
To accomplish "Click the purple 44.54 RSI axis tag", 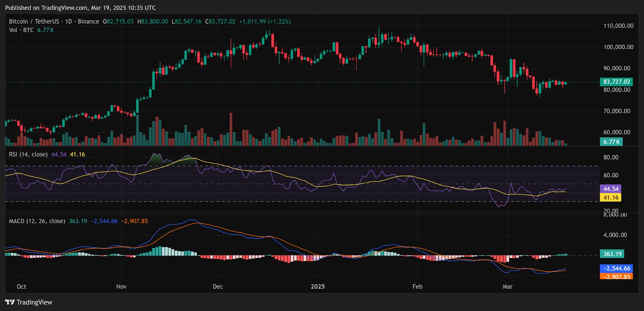I will (x=610, y=189).
